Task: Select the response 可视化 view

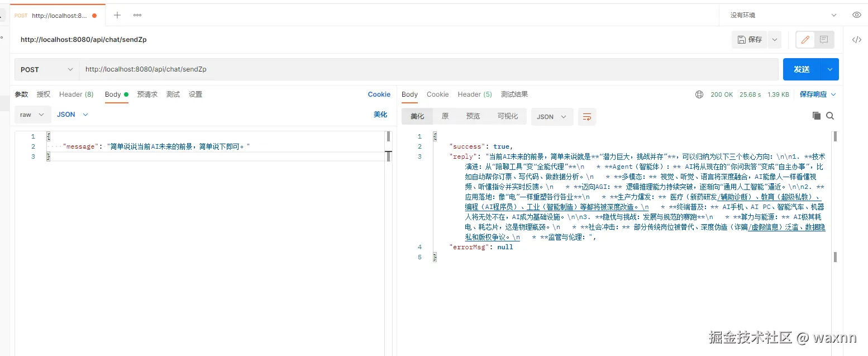Action: (508, 116)
